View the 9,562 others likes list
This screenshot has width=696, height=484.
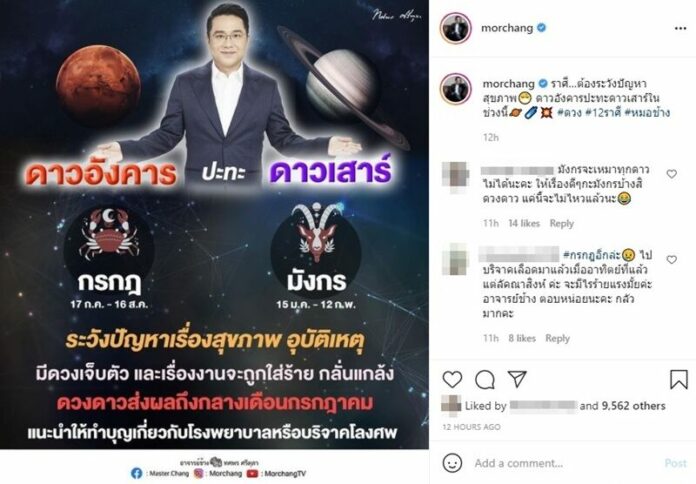point(633,405)
